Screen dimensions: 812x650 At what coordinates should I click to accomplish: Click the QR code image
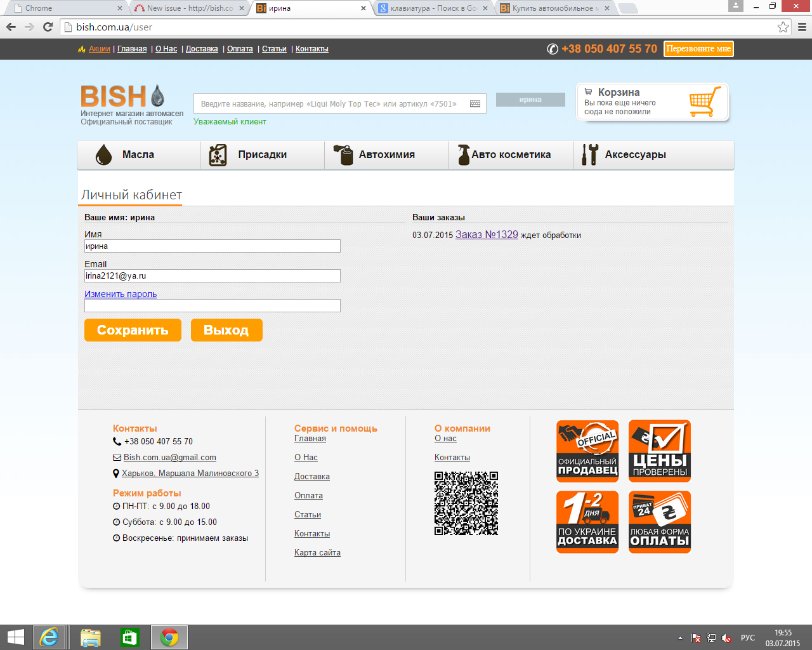(x=466, y=503)
